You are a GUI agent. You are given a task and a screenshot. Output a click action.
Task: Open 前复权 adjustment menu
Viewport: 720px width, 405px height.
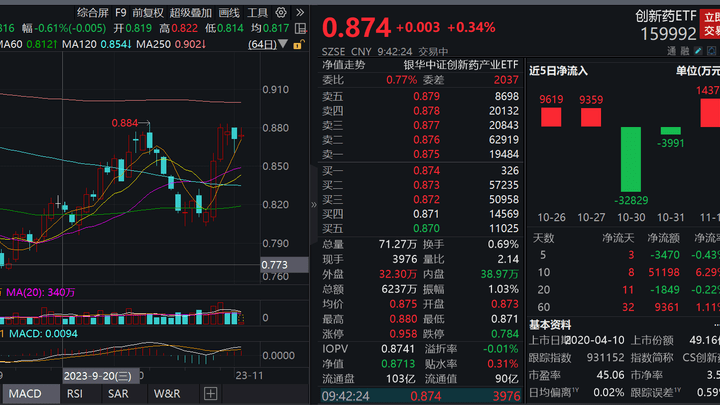pyautogui.click(x=148, y=13)
